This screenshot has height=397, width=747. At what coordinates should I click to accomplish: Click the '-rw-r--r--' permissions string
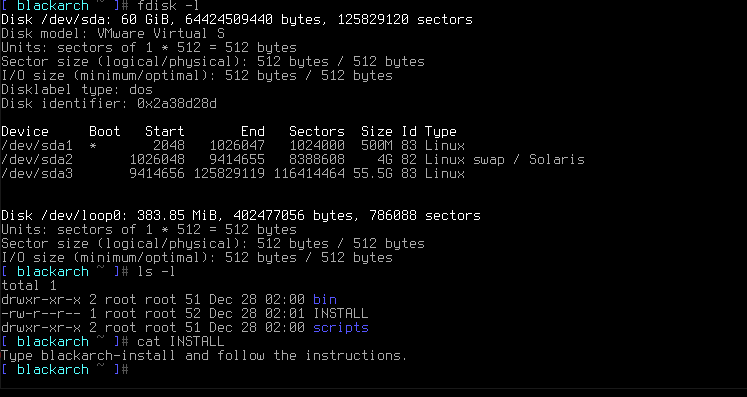click(40, 314)
